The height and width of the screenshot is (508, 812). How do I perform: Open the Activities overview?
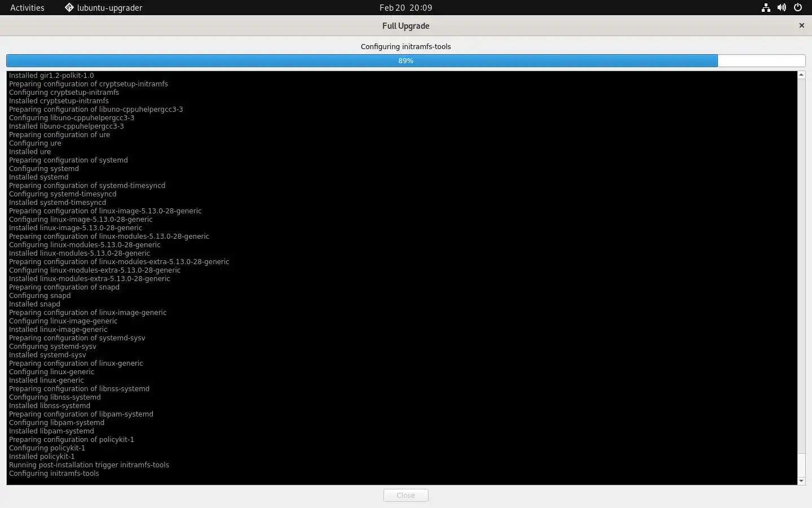27,7
